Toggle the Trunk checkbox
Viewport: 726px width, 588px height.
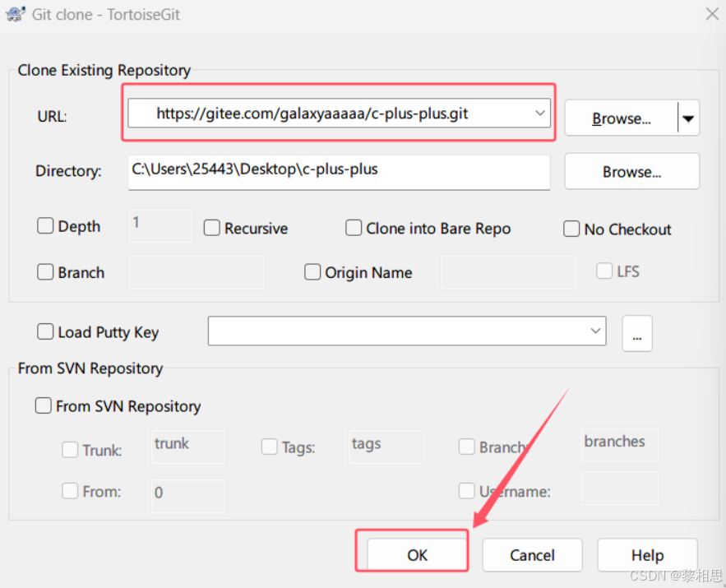(x=70, y=450)
